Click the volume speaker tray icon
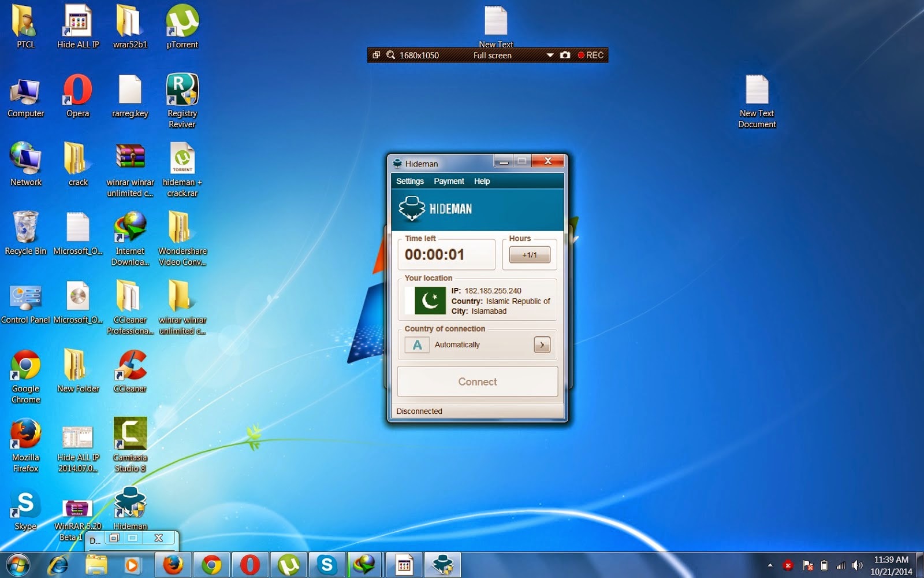924x578 pixels. pos(858,565)
